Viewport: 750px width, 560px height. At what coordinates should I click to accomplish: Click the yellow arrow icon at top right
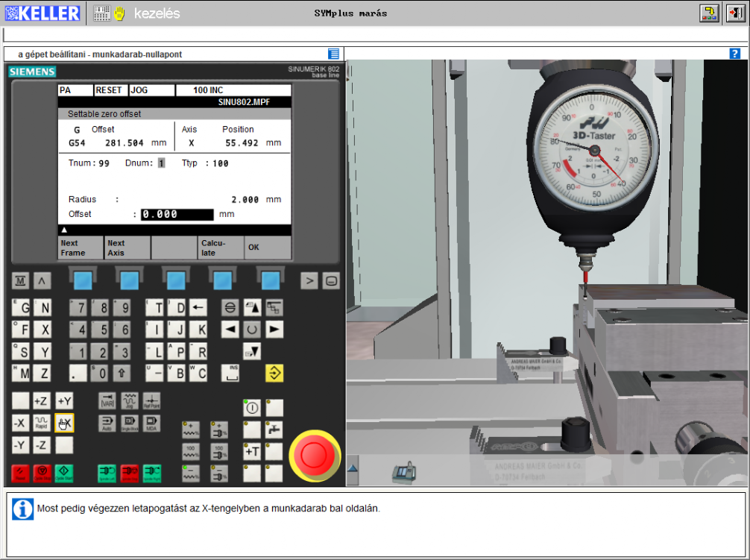(x=709, y=13)
